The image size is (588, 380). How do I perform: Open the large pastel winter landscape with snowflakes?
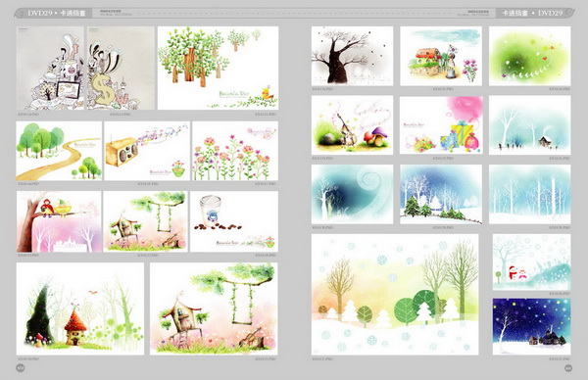tap(395, 295)
